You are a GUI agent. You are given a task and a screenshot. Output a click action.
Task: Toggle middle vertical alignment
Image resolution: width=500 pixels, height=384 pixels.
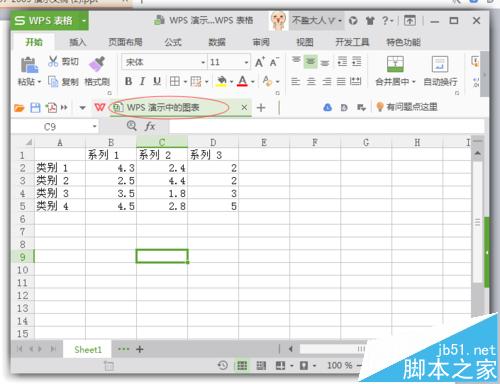pos(310,62)
